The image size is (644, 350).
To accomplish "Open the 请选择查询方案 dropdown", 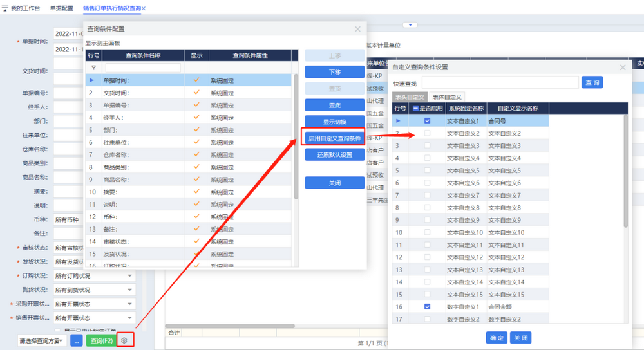I will 42,340.
